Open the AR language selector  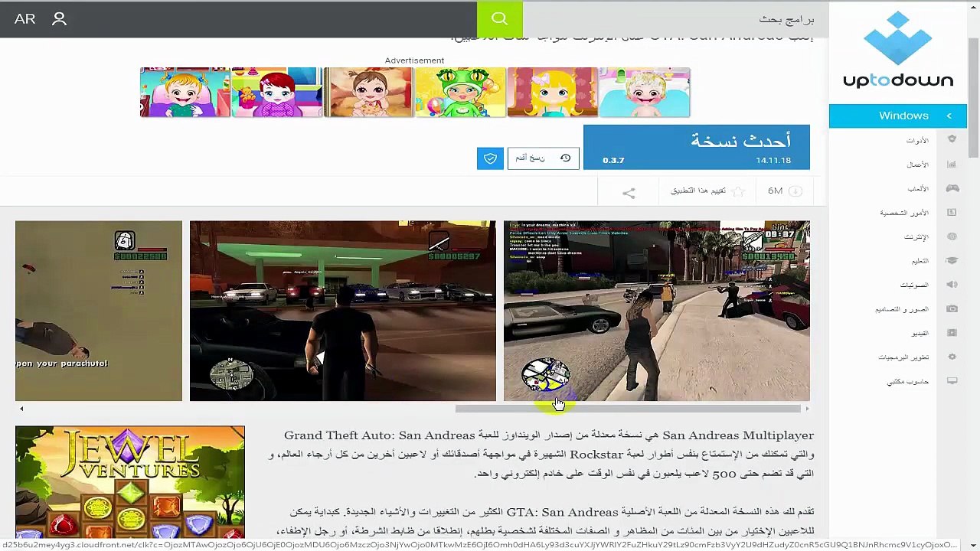[24, 19]
